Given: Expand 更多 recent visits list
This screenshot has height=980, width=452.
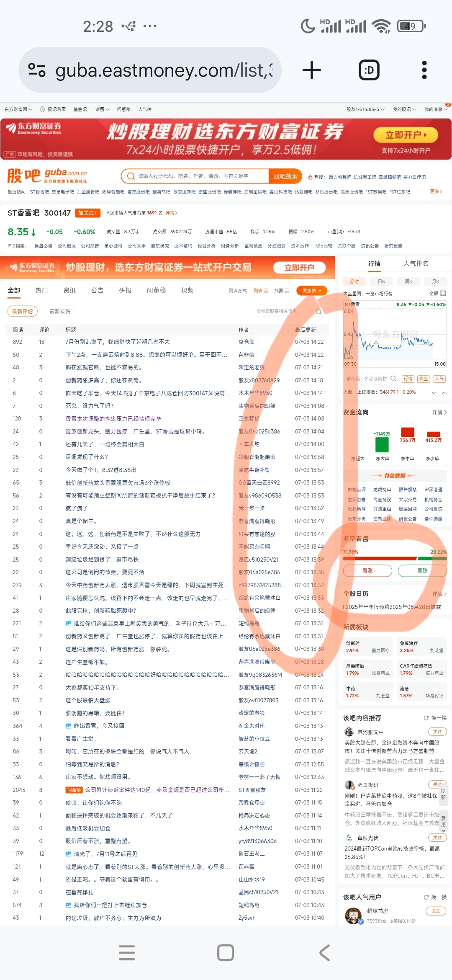Looking at the screenshot, I should point(436,191).
